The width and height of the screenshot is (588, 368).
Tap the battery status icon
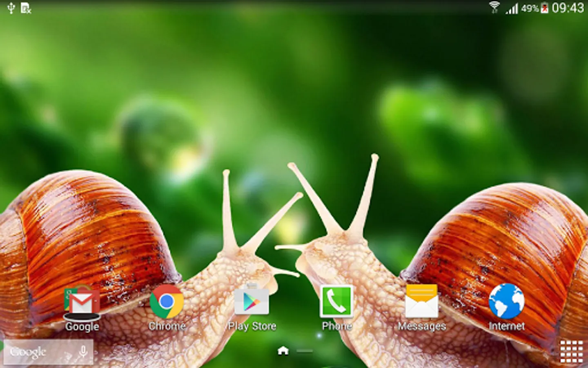pos(544,8)
